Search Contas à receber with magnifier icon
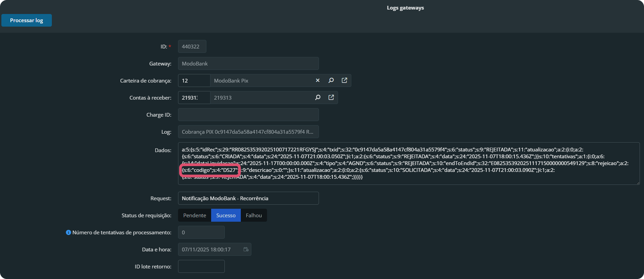 (x=318, y=98)
